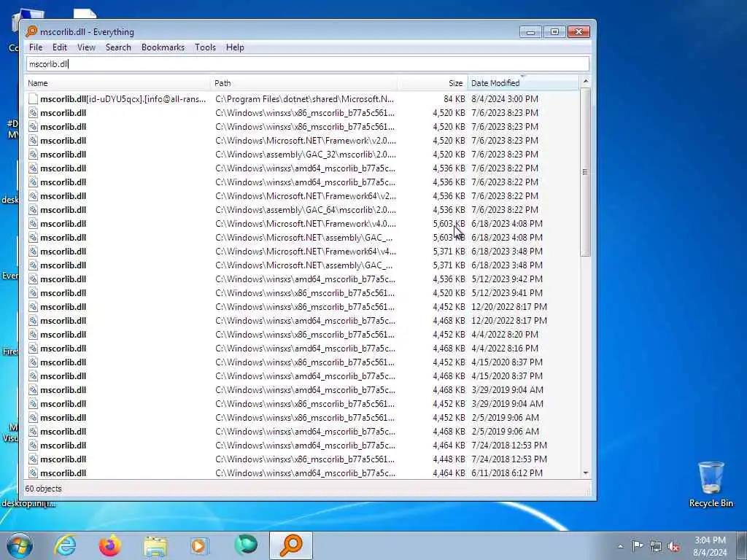The height and width of the screenshot is (560, 747).
Task: Sort results by Size column header
Action: [x=432, y=83]
